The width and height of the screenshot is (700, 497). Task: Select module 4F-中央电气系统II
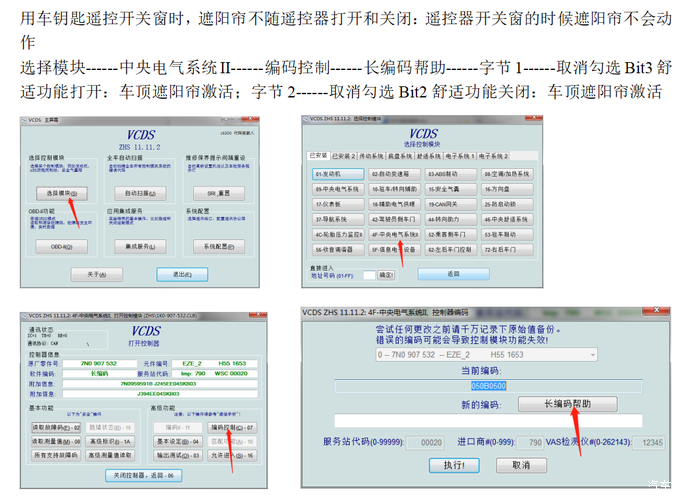(394, 235)
